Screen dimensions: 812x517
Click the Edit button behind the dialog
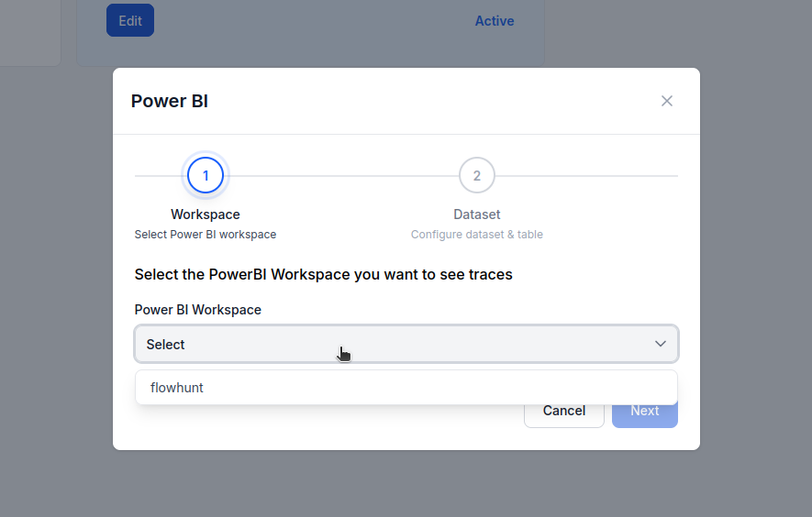click(x=130, y=20)
